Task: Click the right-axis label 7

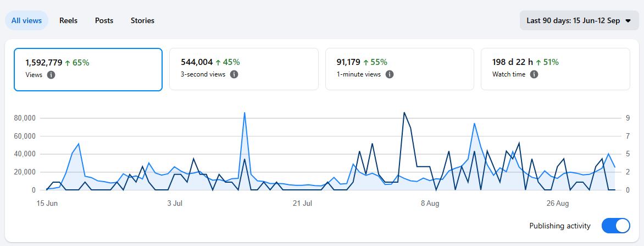Action: [x=628, y=136]
